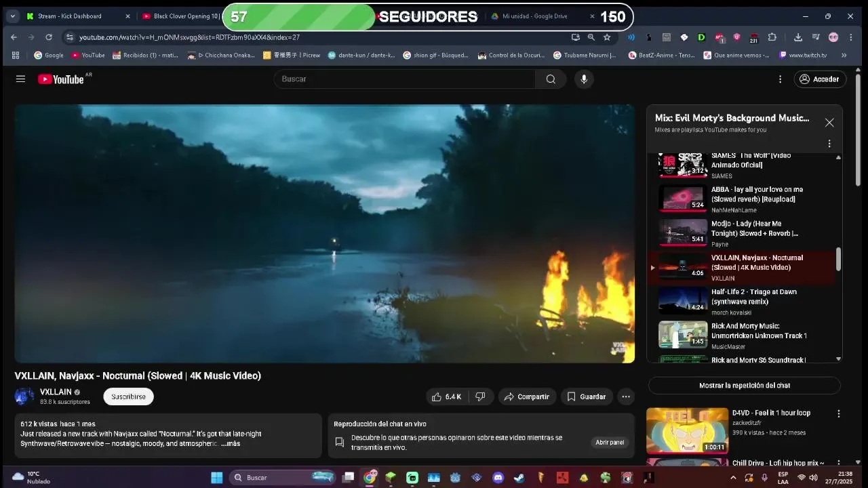The image size is (868, 488).
Task: Subscribe with the Suscribirse button
Action: click(x=129, y=396)
